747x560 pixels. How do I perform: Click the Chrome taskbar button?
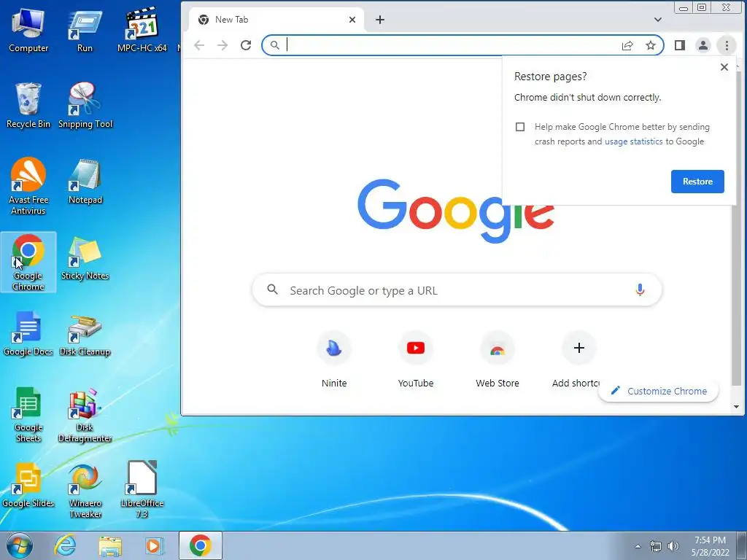pyautogui.click(x=201, y=545)
